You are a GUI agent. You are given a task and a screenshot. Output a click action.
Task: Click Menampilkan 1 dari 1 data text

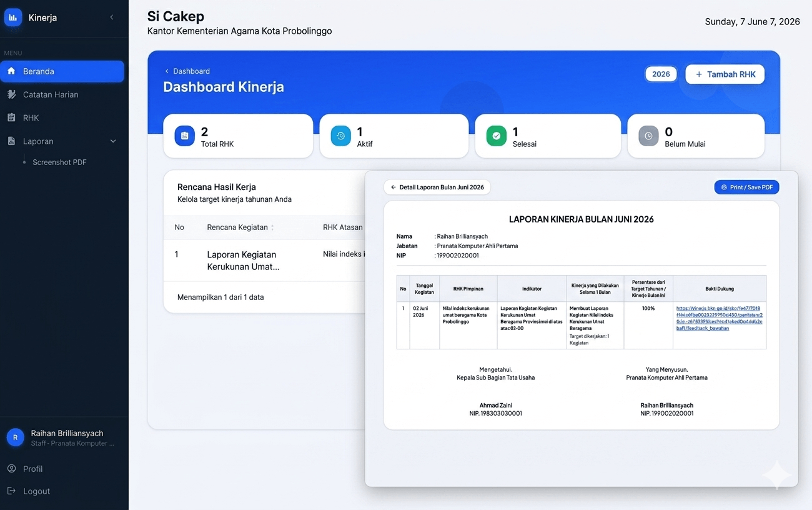pos(220,297)
